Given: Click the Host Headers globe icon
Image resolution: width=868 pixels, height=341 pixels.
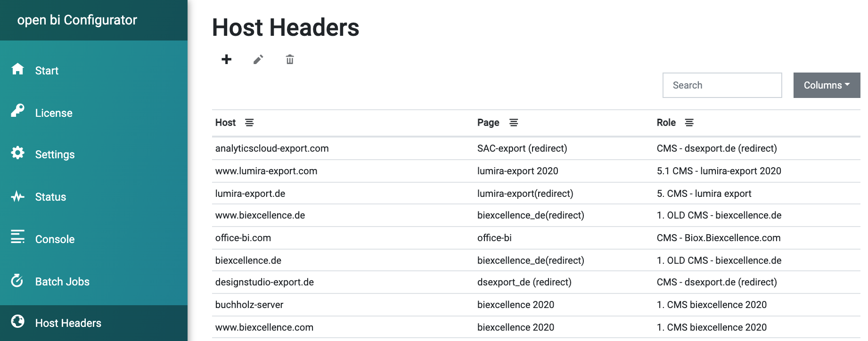Looking at the screenshot, I should pyautogui.click(x=17, y=321).
